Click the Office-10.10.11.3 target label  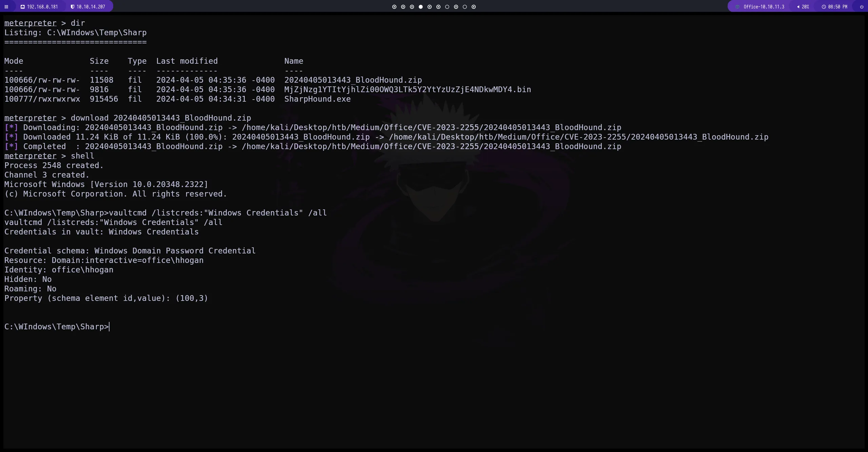click(x=764, y=7)
